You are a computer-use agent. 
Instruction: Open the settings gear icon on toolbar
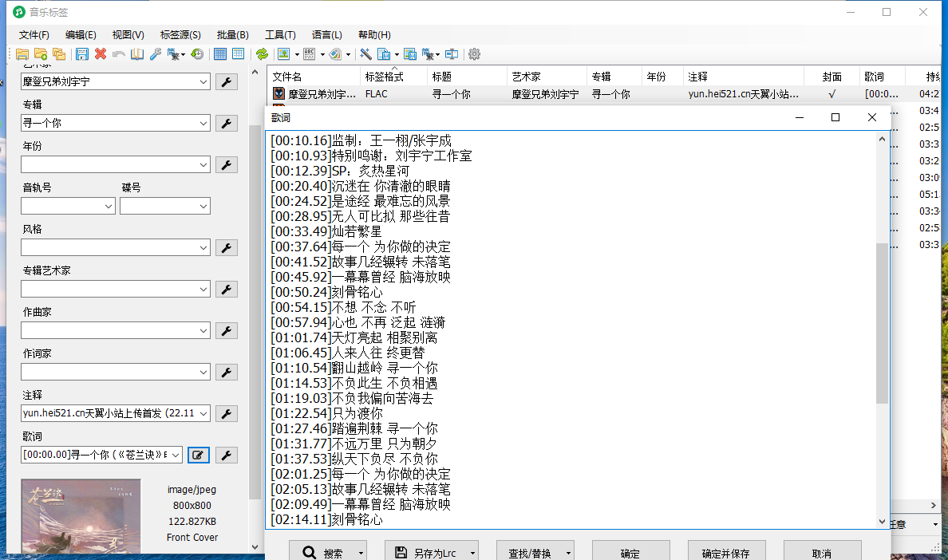[x=474, y=53]
